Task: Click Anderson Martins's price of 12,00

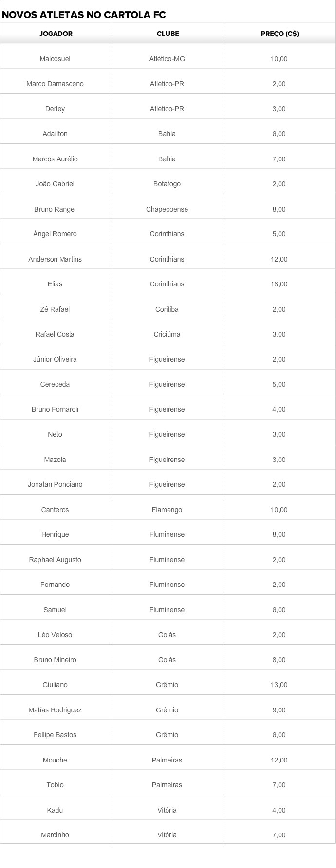Action: (279, 259)
